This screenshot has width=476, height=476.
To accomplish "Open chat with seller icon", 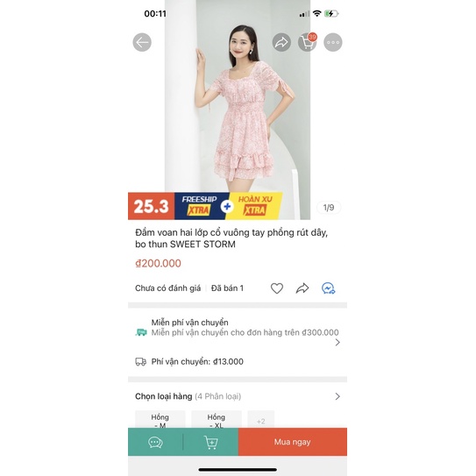I will tap(155, 442).
